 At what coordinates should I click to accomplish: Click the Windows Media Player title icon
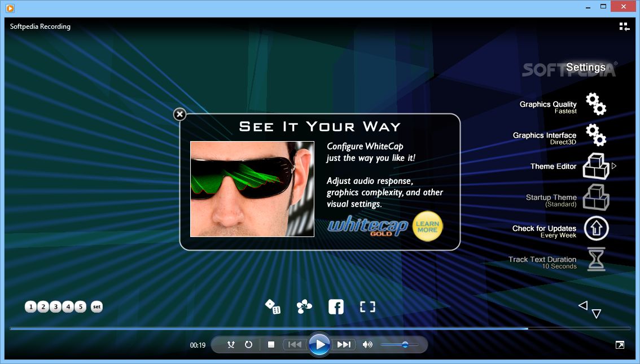click(10, 8)
